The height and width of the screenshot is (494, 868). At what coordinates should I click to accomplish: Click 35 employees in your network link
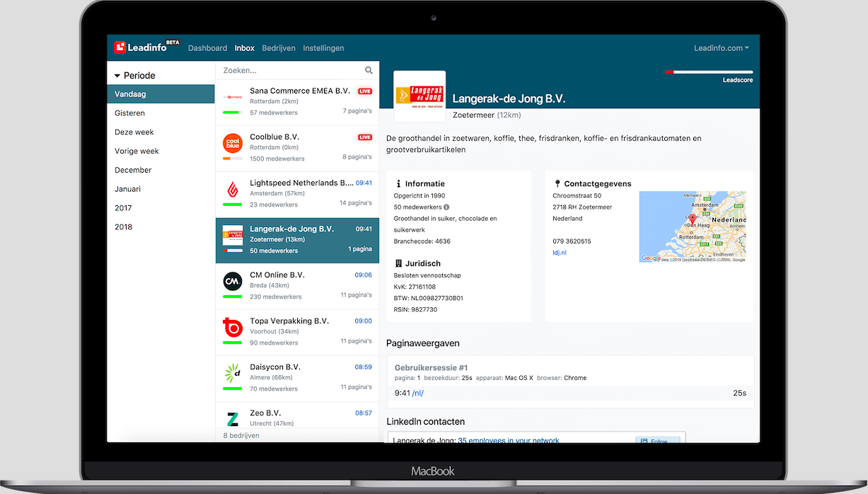[x=509, y=440]
